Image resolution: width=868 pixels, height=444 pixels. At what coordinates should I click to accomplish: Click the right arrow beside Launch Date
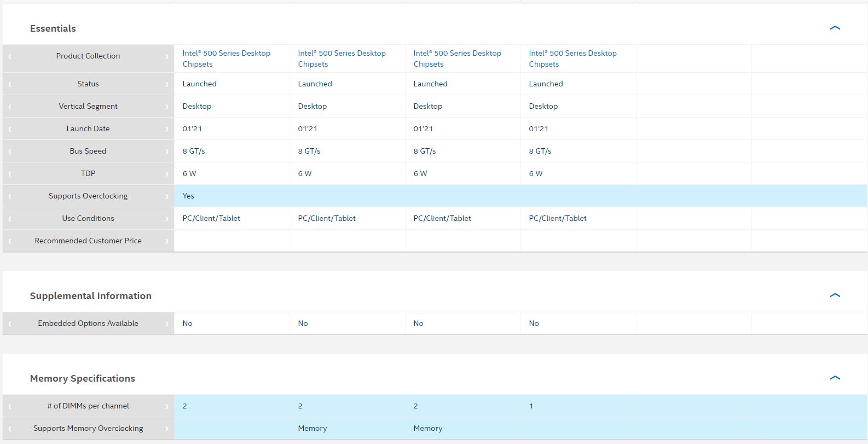coord(167,129)
